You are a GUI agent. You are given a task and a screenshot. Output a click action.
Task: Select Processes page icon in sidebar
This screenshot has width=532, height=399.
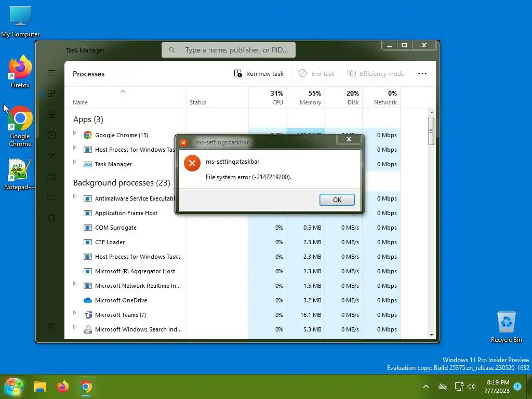click(x=51, y=94)
